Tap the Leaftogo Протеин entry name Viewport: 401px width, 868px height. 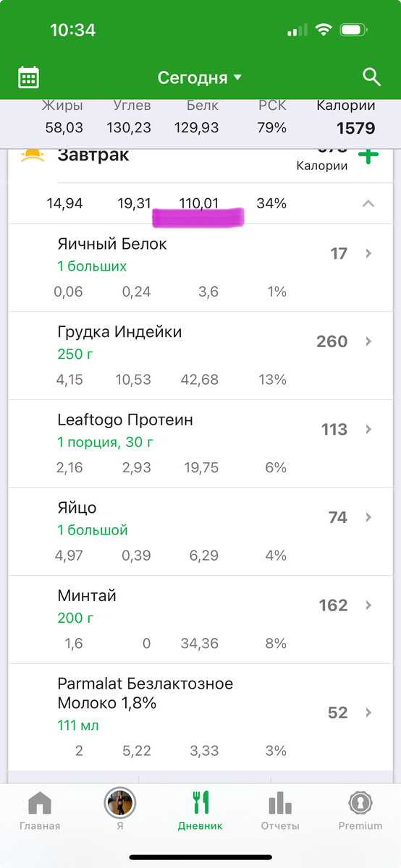point(125,420)
